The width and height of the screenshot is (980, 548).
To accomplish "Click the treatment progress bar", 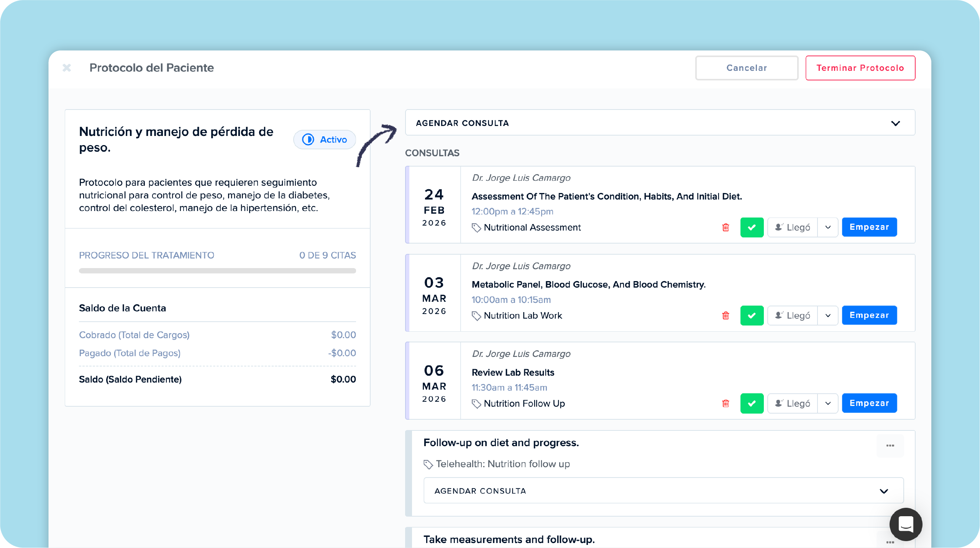I will (x=217, y=271).
